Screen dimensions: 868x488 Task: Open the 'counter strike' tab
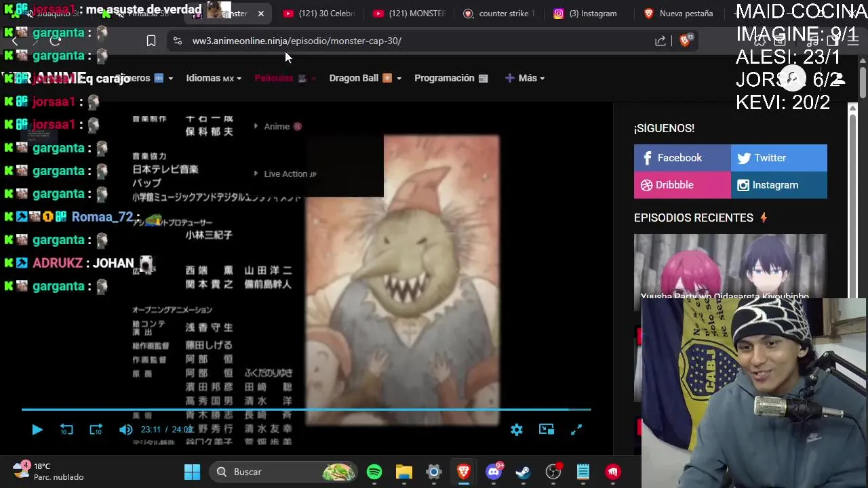499,14
